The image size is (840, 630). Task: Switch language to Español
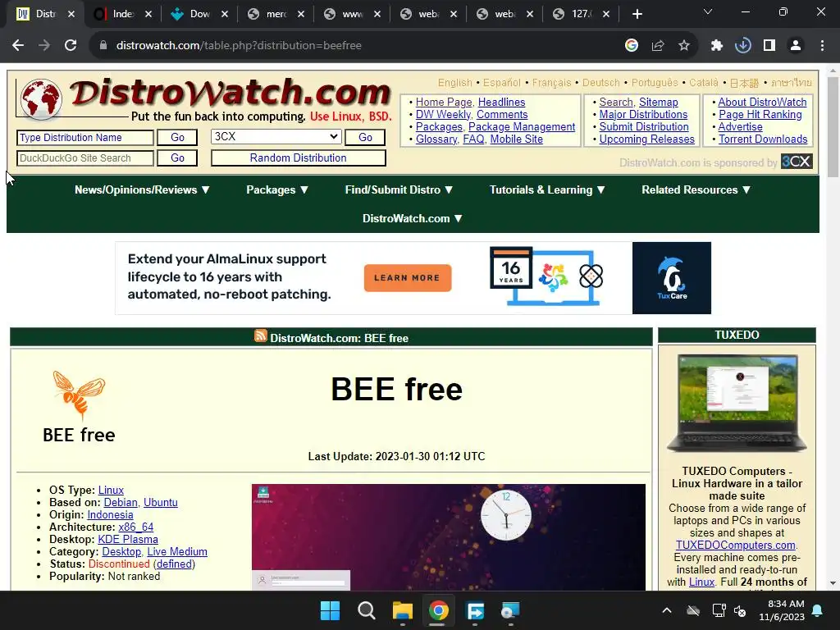tap(501, 83)
